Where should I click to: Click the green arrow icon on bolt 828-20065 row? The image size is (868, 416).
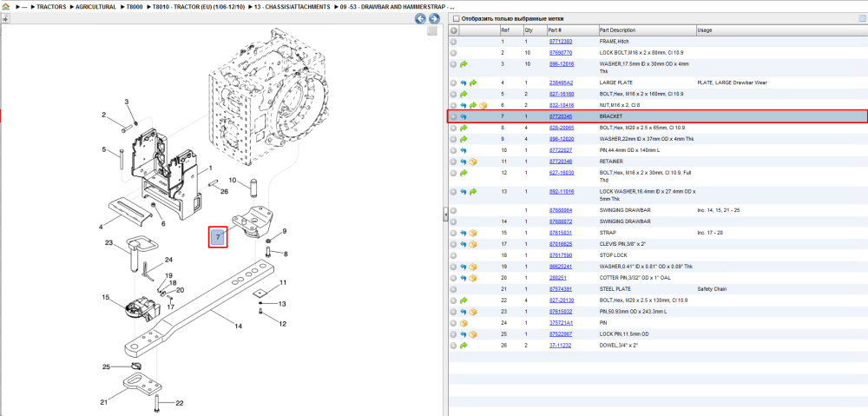click(x=464, y=128)
